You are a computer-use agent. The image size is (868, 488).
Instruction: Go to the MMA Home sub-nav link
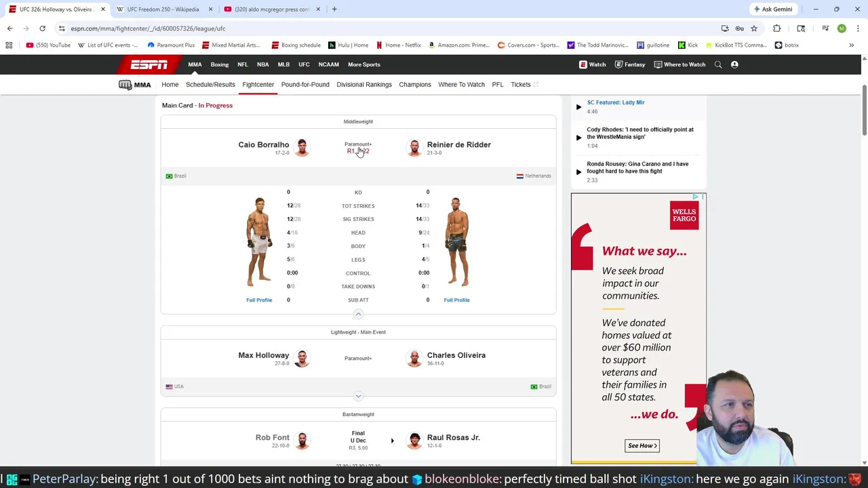pos(170,85)
